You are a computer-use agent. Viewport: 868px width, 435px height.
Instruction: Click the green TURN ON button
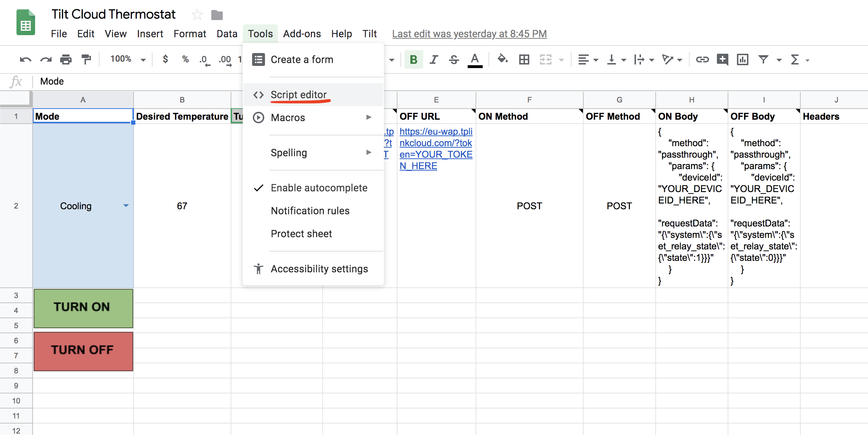coord(83,308)
